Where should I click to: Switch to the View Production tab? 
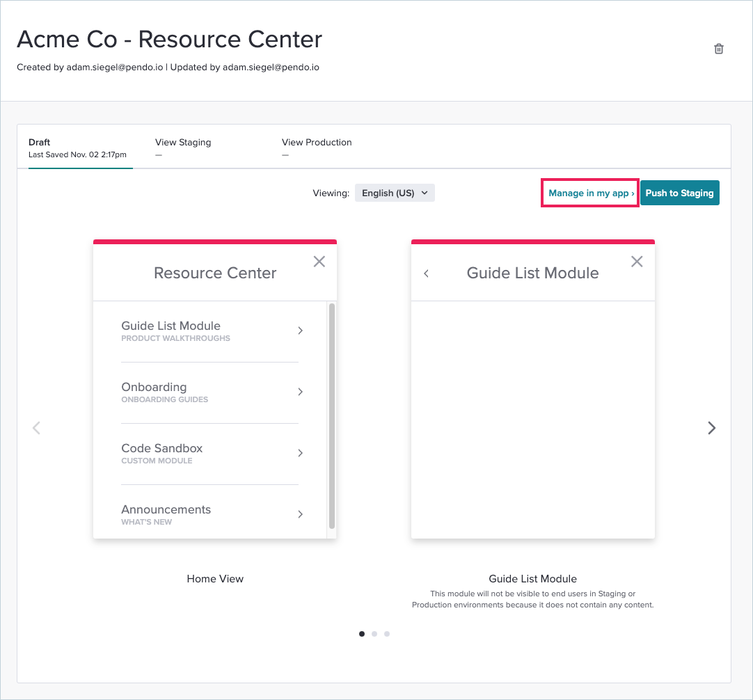[x=317, y=142]
